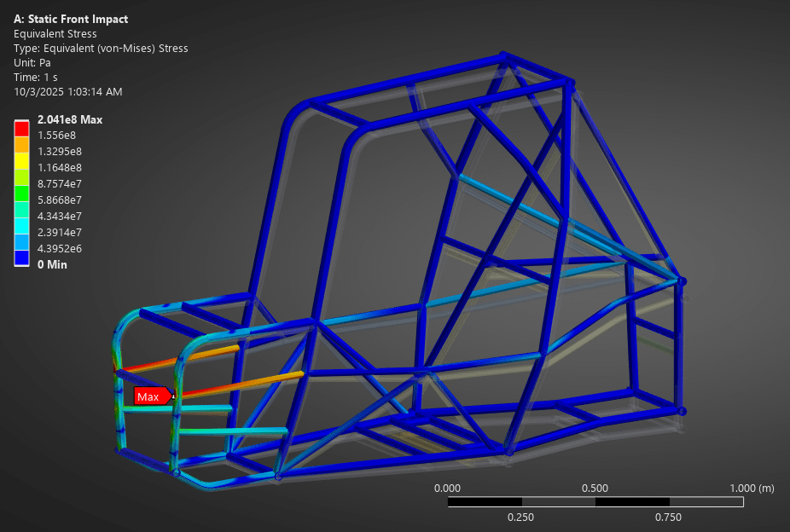
Task: Pick the 8.7574e7 legend value
Action: [60, 184]
